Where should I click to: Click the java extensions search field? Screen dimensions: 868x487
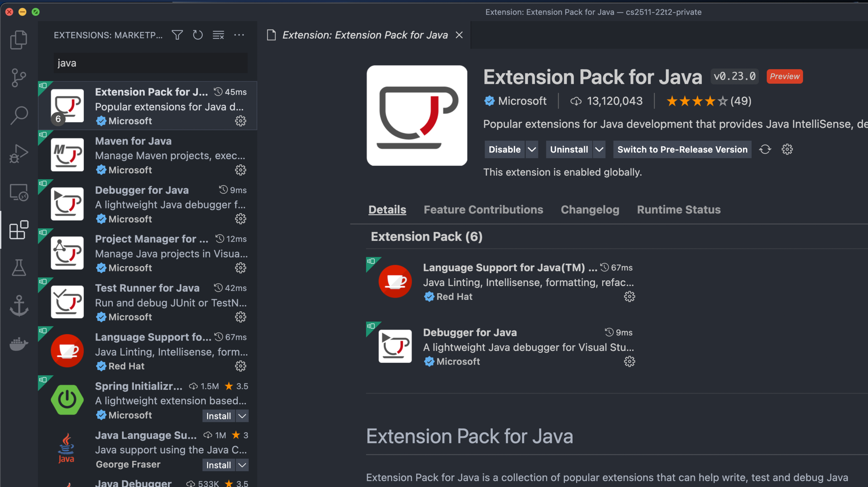point(151,63)
